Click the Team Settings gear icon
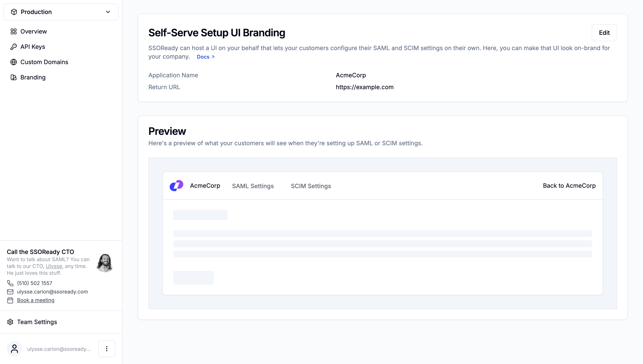 (x=10, y=322)
